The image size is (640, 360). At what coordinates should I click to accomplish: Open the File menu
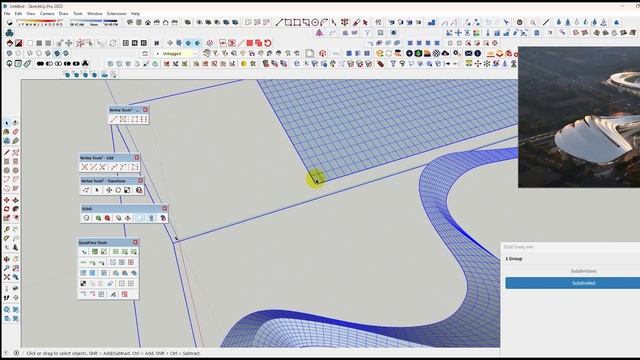[x=7, y=13]
